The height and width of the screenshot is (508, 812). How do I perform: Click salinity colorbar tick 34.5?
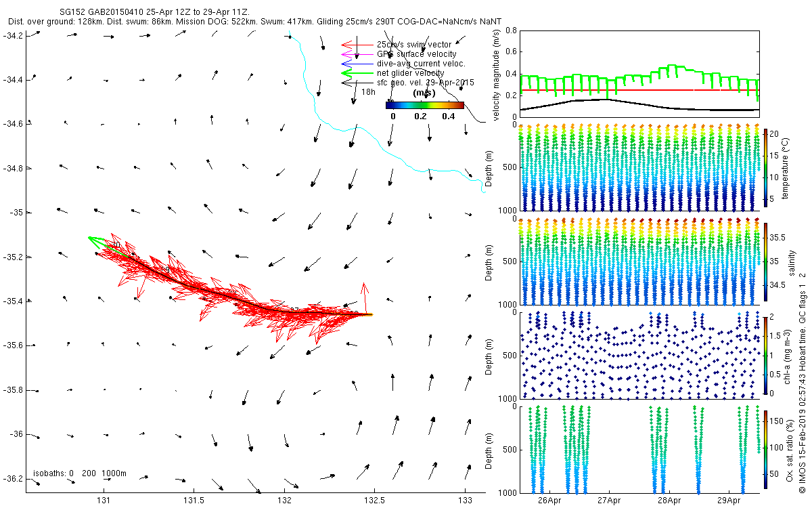777,285
